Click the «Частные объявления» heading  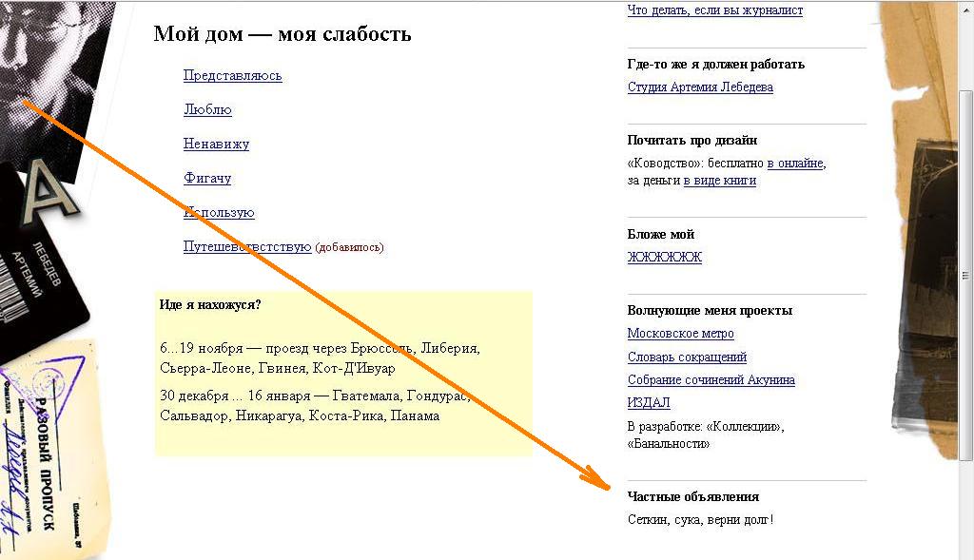coord(693,496)
